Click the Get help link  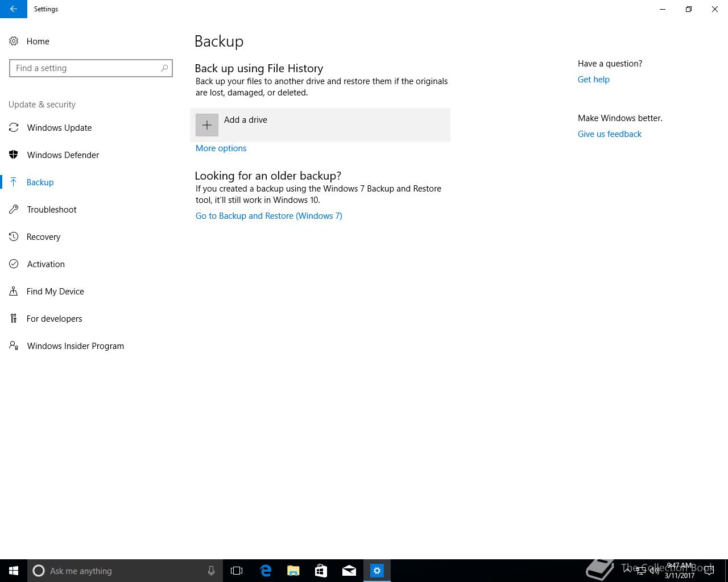(x=594, y=80)
